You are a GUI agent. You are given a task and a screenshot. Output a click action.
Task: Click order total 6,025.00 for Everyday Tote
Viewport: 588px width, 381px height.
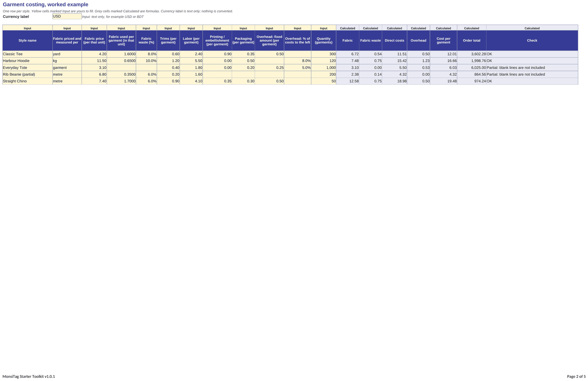[x=472, y=68]
